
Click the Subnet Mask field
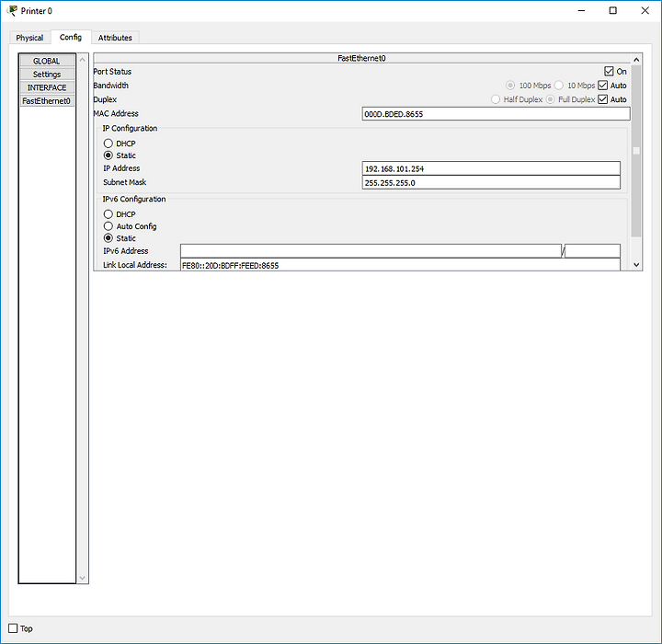click(x=491, y=182)
